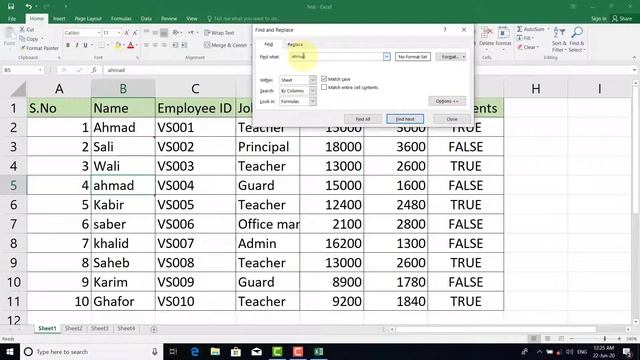Switch to the Formulas ribbon tab

point(121,19)
